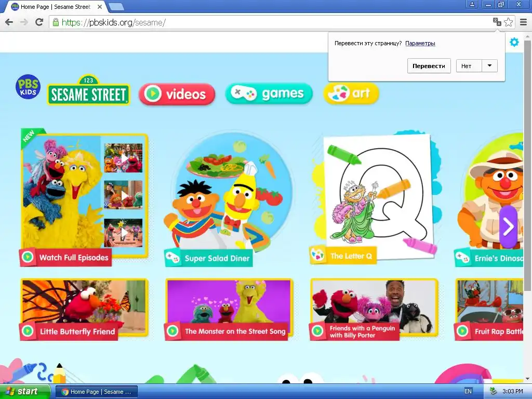Click the translate icon in address bar
The image size is (532, 399).
click(x=497, y=22)
